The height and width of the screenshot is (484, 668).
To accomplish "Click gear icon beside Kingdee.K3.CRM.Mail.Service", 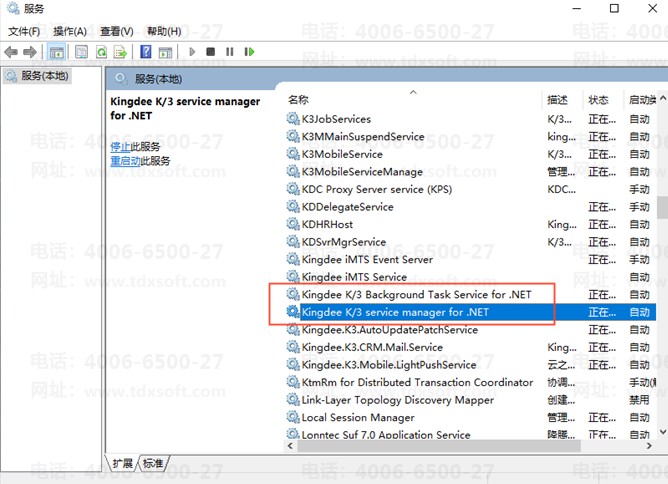I will (293, 346).
